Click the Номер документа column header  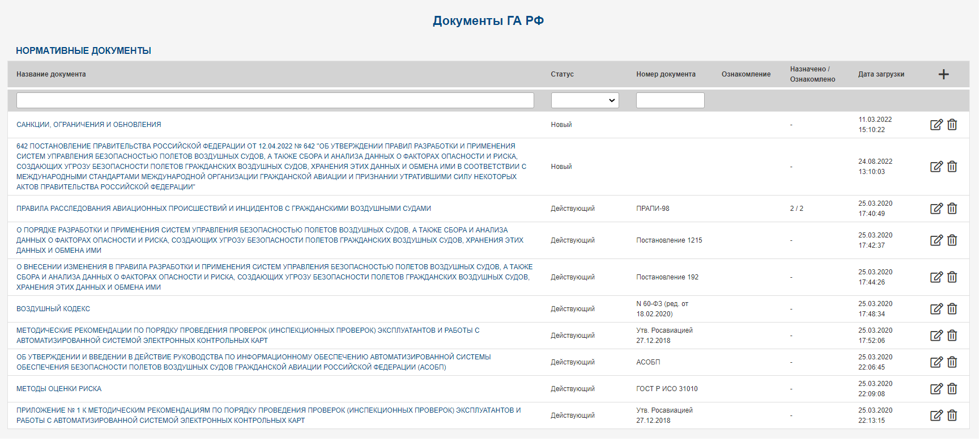pos(666,74)
